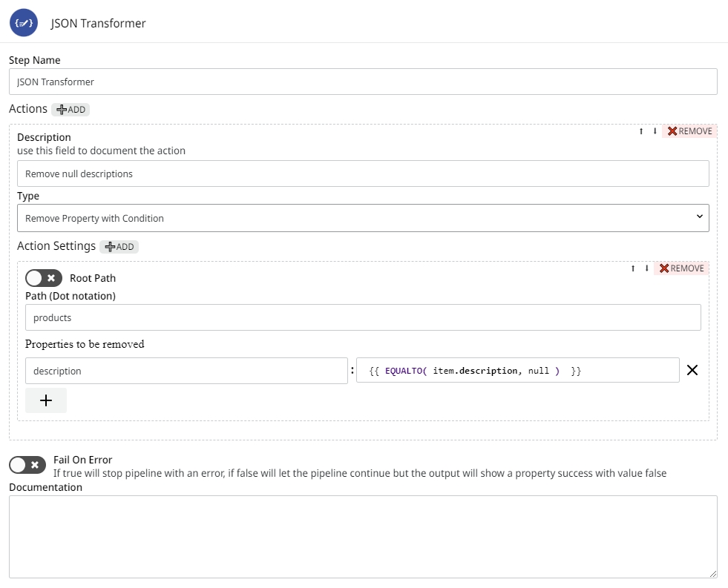Click inside the Documentation text area

tap(363, 536)
